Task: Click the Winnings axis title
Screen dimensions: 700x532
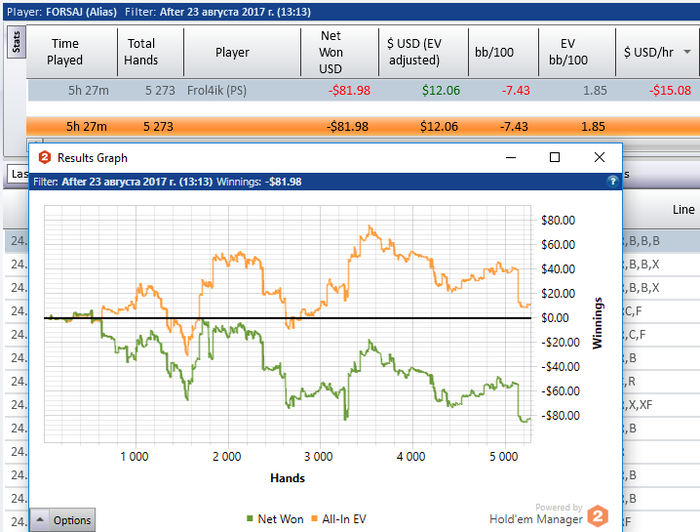Action: coord(597,323)
